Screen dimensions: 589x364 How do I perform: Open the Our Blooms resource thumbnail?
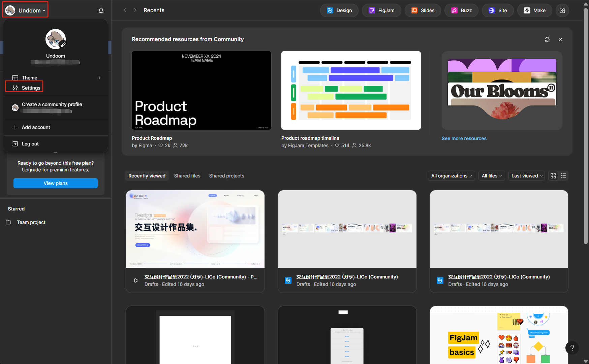[502, 90]
